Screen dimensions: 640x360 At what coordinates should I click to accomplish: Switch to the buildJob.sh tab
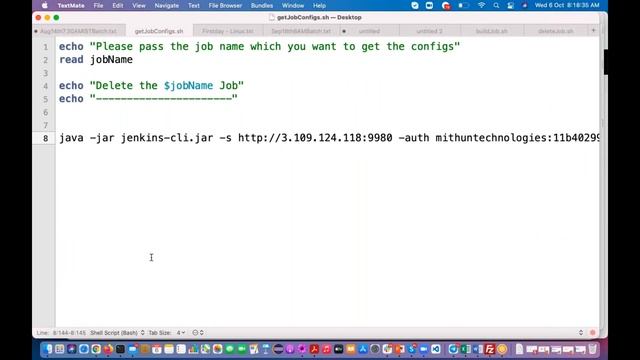(492, 31)
